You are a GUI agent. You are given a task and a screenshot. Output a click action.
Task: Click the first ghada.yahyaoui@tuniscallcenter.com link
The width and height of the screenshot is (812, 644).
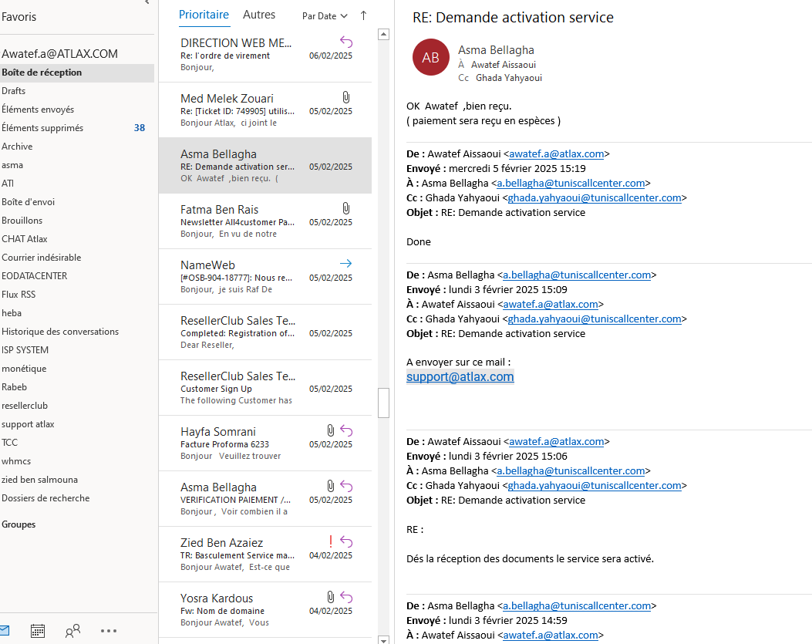pyautogui.click(x=594, y=197)
